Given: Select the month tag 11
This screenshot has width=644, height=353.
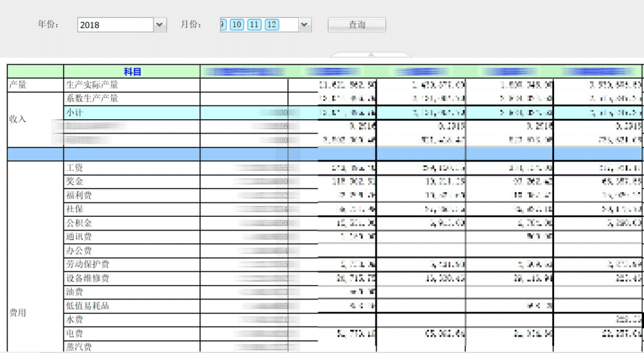Looking at the screenshot, I should click(x=254, y=24).
